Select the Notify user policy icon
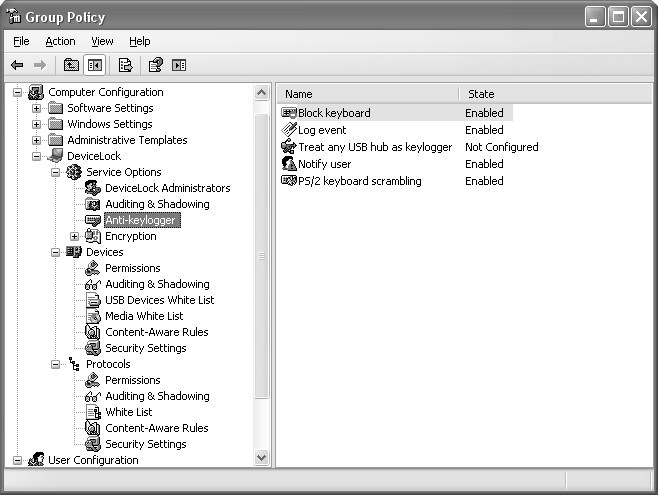Viewport: 658px width, 495px height. point(289,164)
